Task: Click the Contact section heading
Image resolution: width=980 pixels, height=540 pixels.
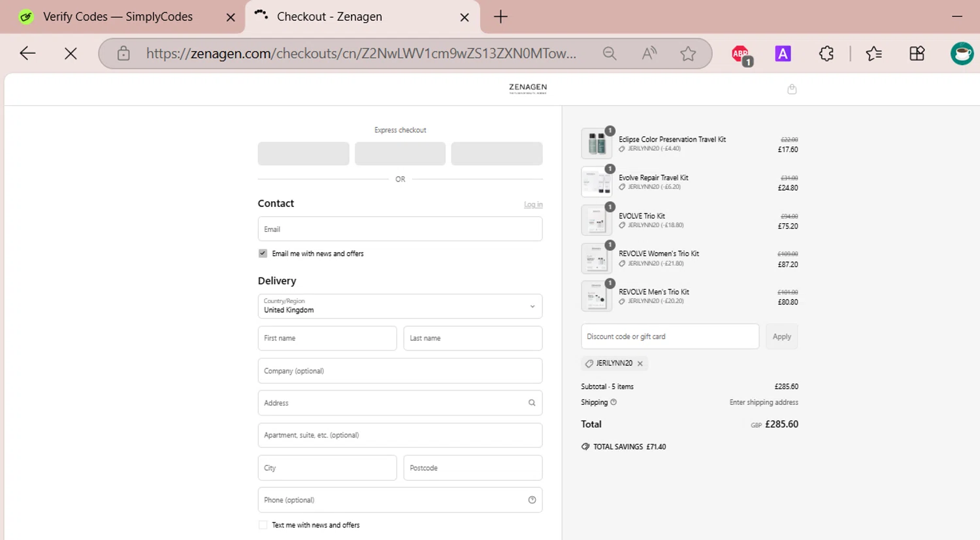Action: point(276,204)
